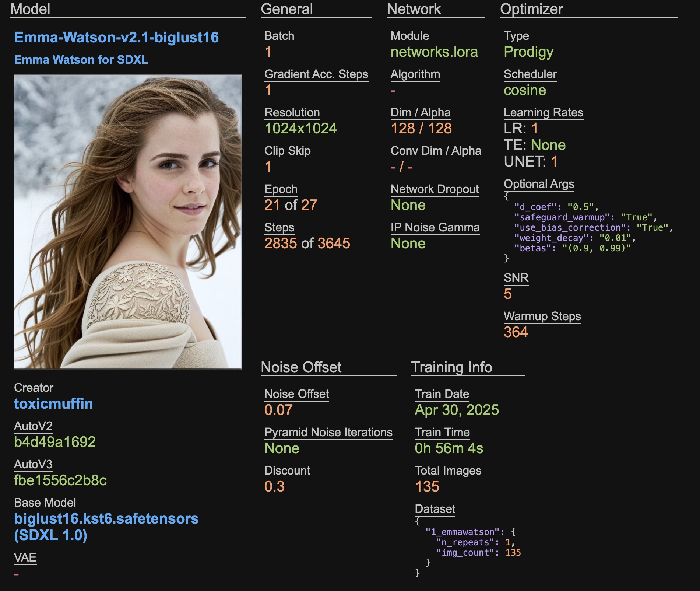Screen dimensions: 700x591
Task: Select the '128 / 128' dim alpha value
Action: coord(421,128)
